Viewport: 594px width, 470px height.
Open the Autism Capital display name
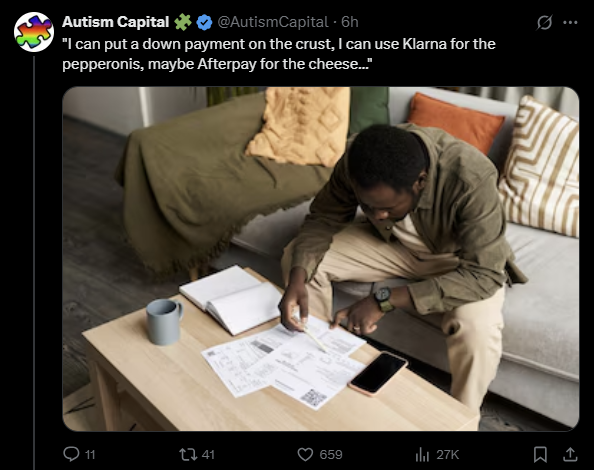pos(116,22)
